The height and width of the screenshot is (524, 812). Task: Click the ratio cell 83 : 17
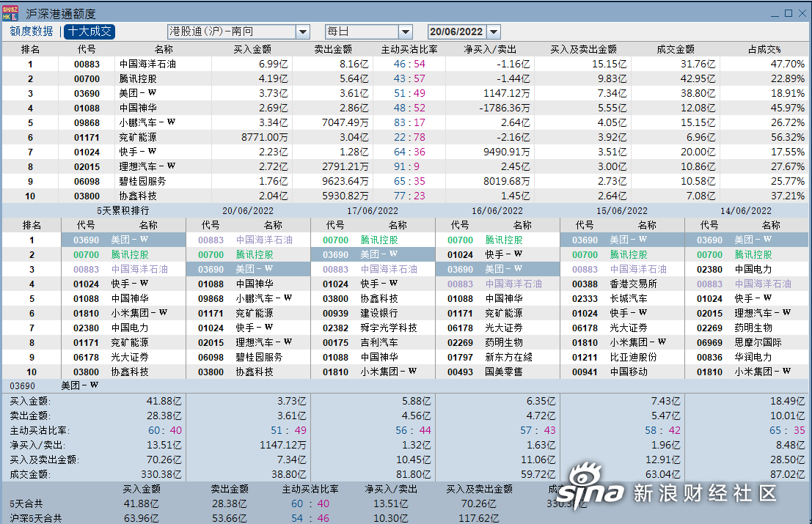coord(409,122)
